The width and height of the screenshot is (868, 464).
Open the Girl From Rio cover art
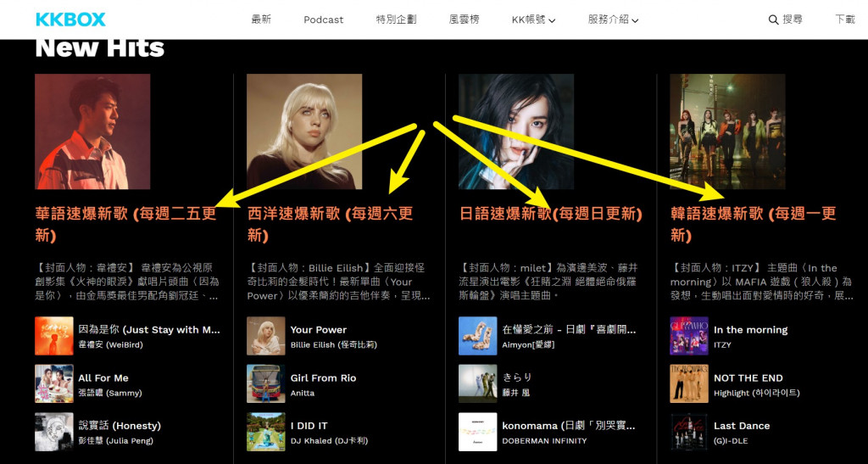pyautogui.click(x=265, y=383)
